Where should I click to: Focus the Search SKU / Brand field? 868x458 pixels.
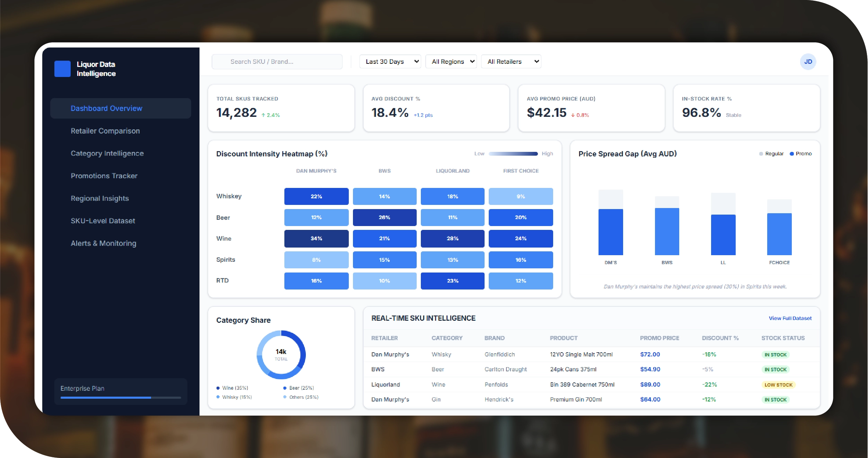tap(277, 62)
